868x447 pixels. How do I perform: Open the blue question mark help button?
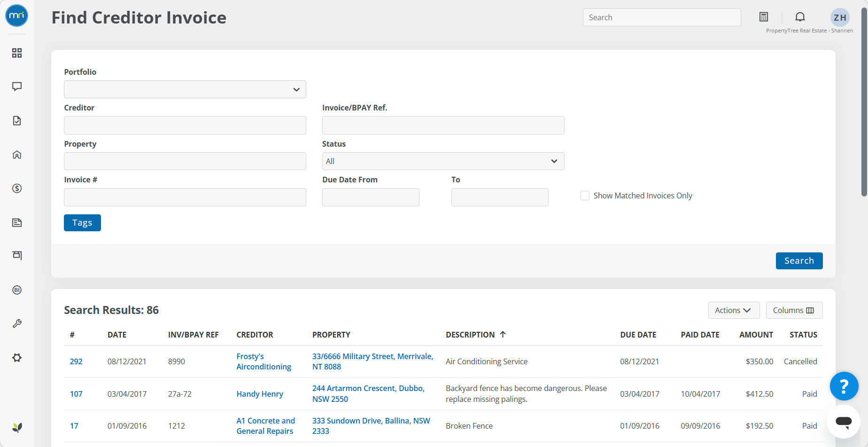pos(844,386)
